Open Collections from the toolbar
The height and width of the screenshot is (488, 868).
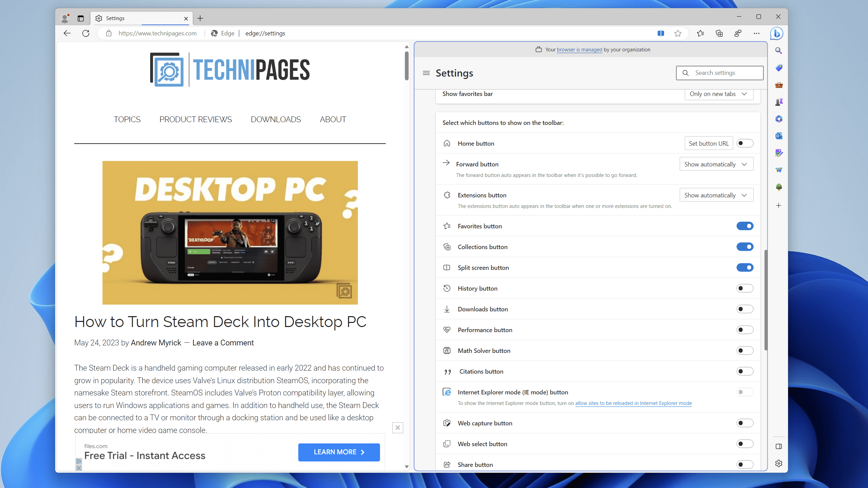719,33
